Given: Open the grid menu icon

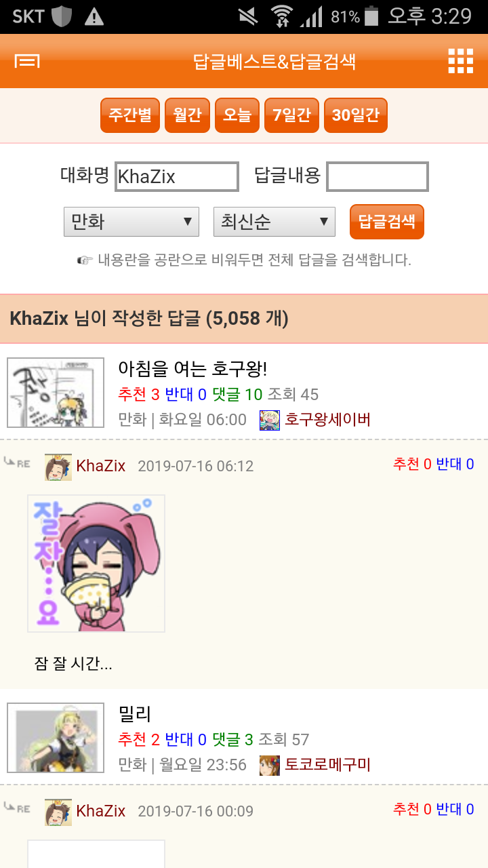Looking at the screenshot, I should pos(461,62).
